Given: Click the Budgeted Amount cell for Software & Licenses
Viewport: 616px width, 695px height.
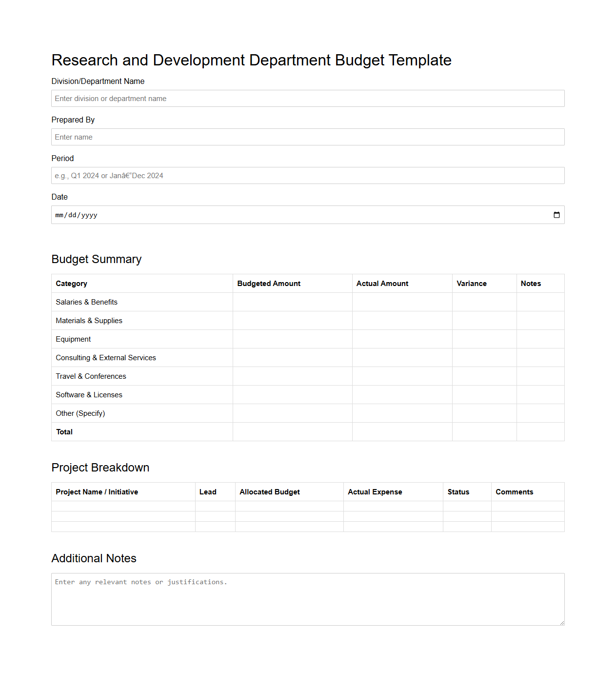Looking at the screenshot, I should tap(292, 394).
